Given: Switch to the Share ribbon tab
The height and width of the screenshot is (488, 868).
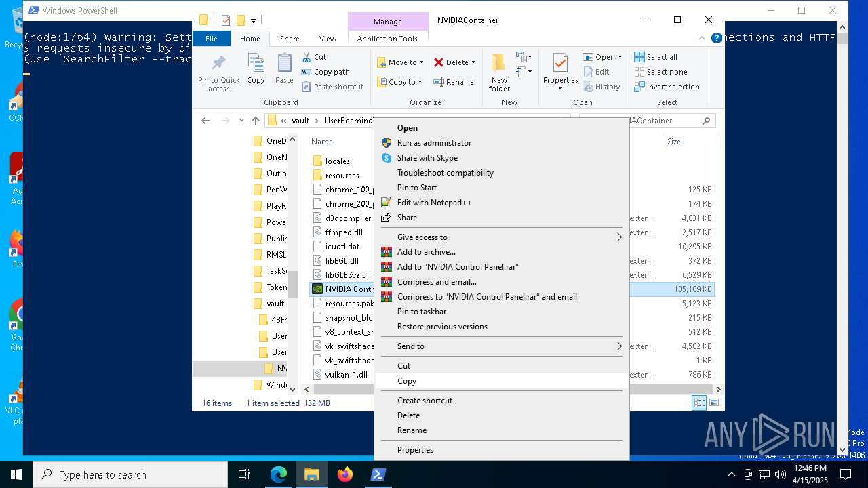Looking at the screenshot, I should [x=290, y=39].
